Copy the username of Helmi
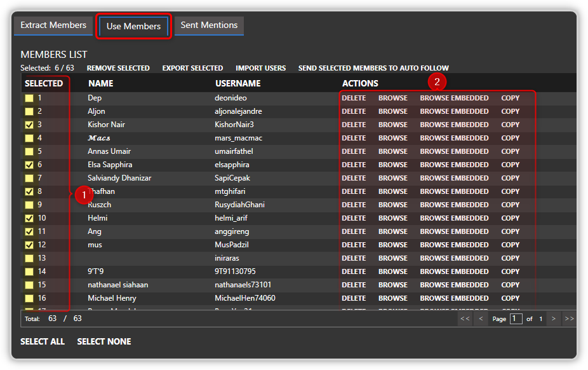The width and height of the screenshot is (588, 370). (510, 219)
